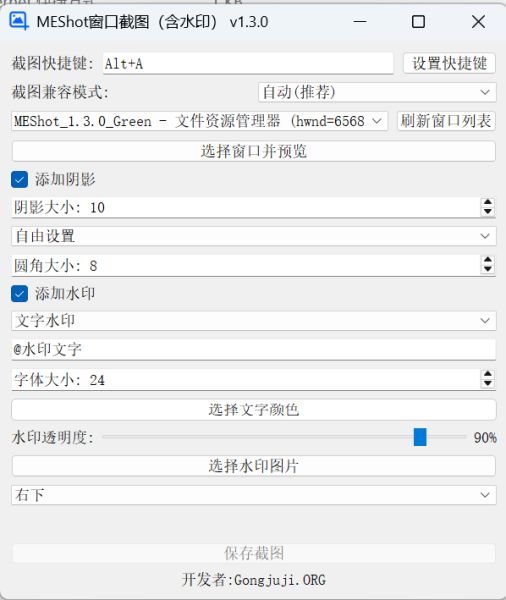Click the 刷新窗口列表 button
Screen dimensions: 506x600
446,121
